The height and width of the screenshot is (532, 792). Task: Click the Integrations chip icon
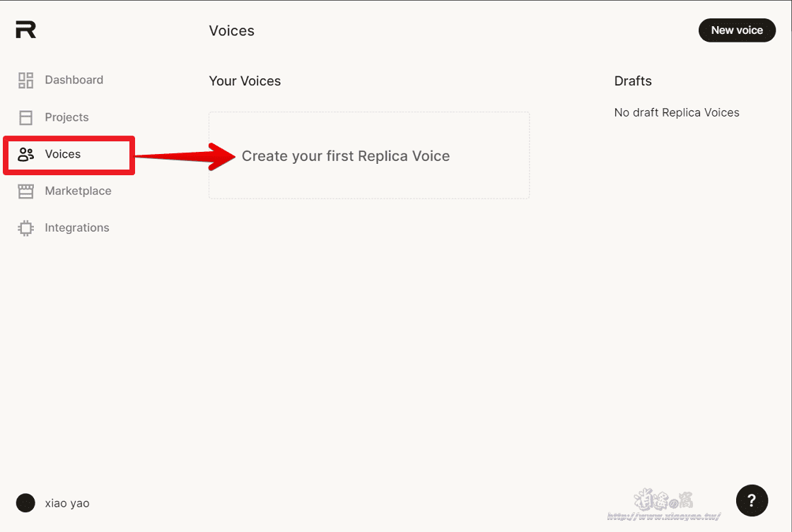(25, 228)
